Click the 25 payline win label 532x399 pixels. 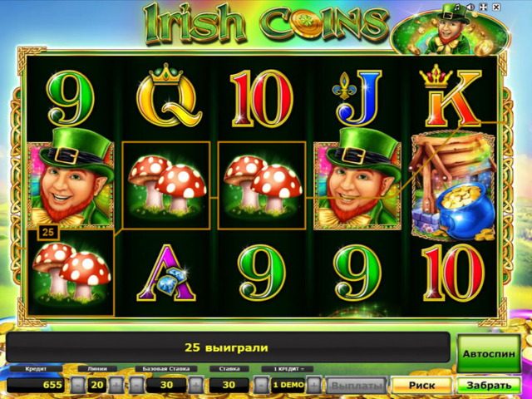(x=48, y=232)
